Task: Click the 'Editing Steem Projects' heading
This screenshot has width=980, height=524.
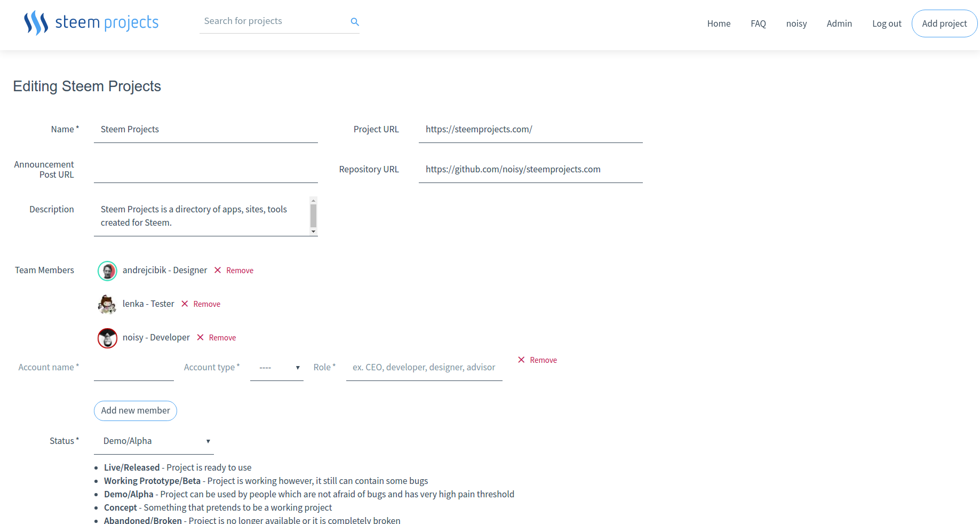Action: pyautogui.click(x=87, y=86)
